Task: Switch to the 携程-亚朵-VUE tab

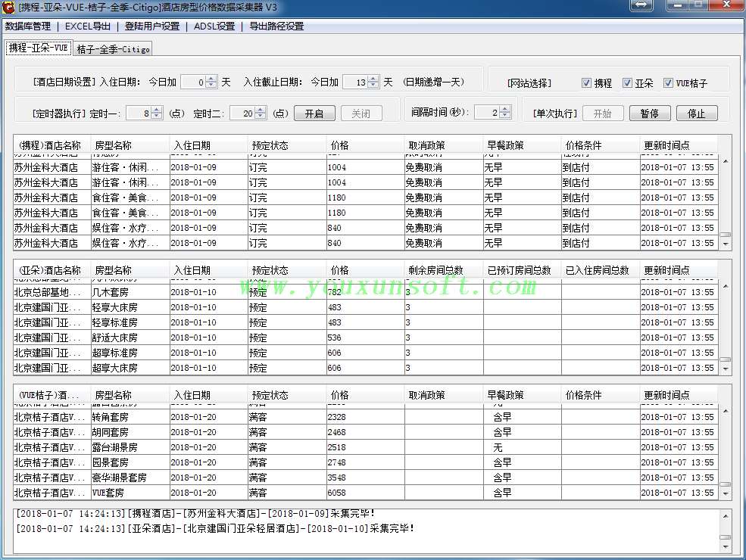Action: point(39,48)
